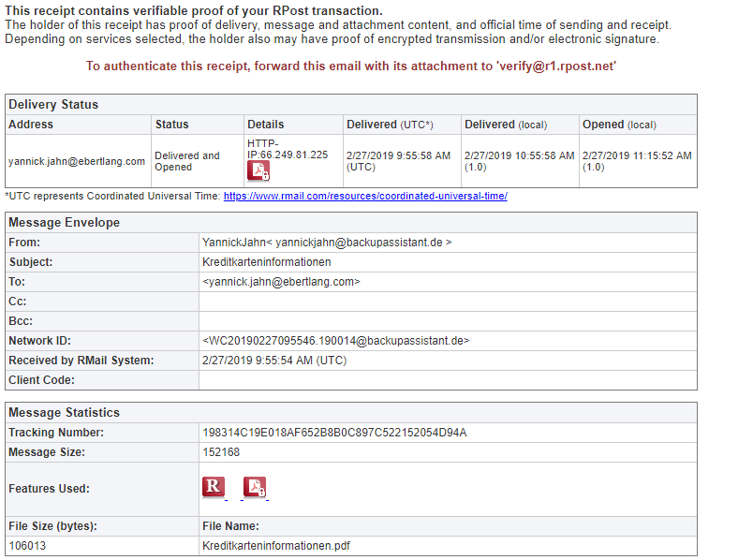The image size is (738, 560).
Task: Select the From sender value in Message Envelope
Action: tap(327, 243)
